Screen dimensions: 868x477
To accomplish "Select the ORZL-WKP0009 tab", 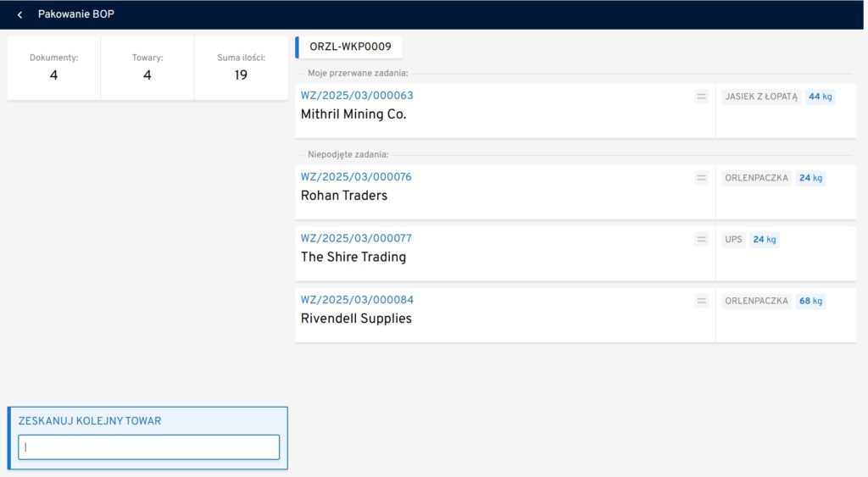I will (350, 47).
